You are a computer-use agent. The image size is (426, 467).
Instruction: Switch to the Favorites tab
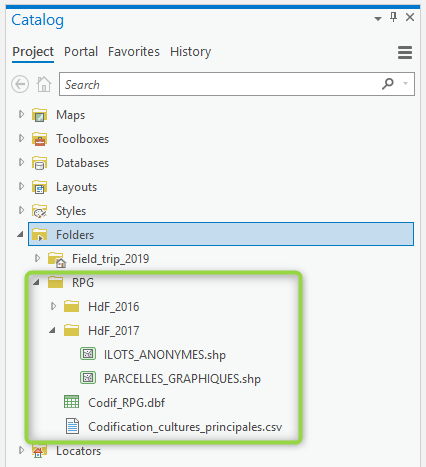pos(134,52)
